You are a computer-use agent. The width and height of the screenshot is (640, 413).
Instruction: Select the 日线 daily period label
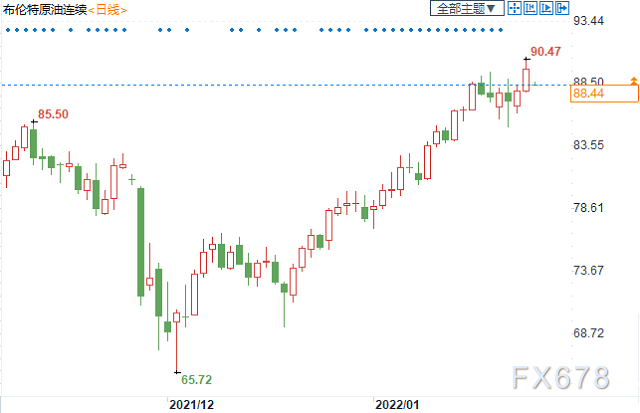tap(107, 10)
